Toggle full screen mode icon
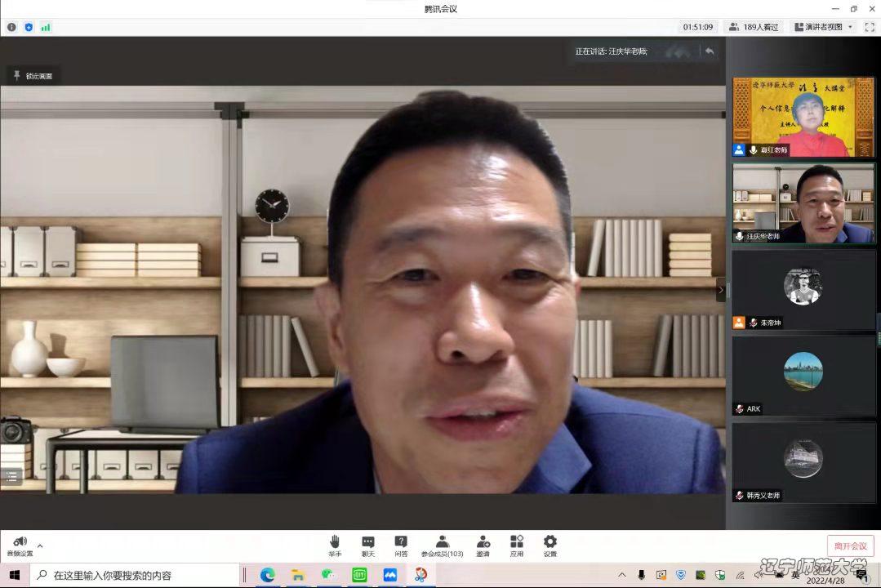881x588 pixels. [870, 27]
